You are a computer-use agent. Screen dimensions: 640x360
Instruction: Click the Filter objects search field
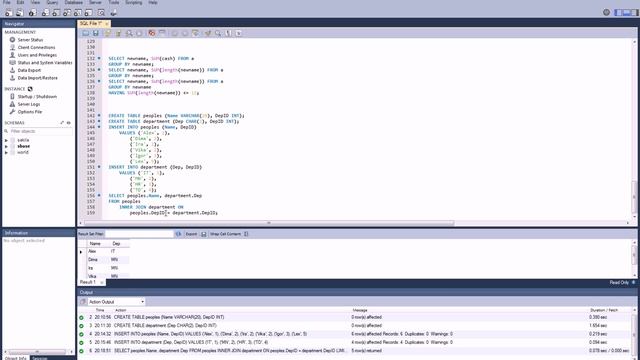41,131
